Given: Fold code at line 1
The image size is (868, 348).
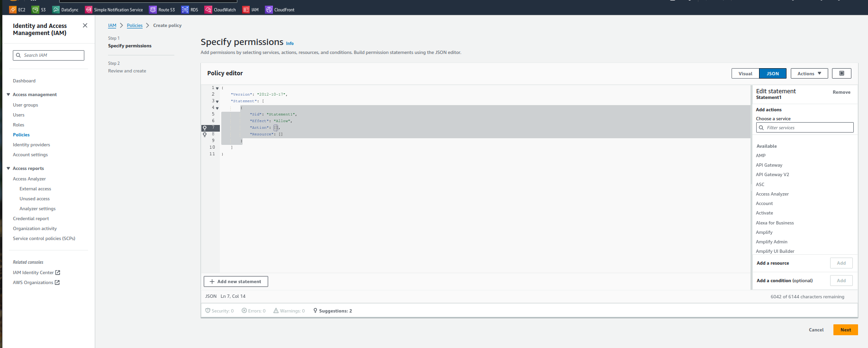Looking at the screenshot, I should pos(217,89).
